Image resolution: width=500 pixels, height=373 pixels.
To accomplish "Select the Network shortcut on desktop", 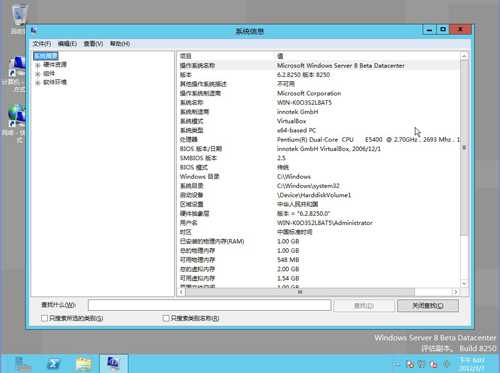I will 16,124.
